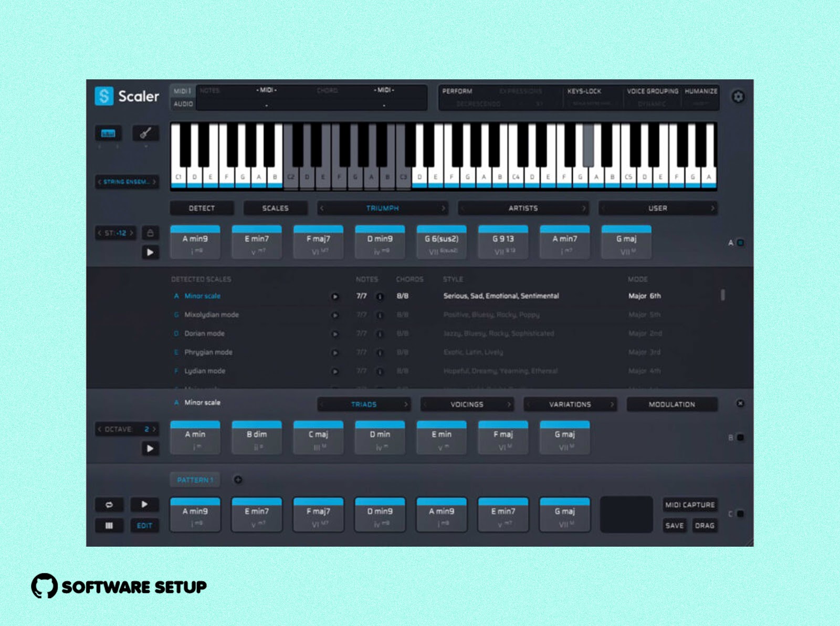The height and width of the screenshot is (626, 840).
Task: Open the USER chord sets dropdown
Action: click(658, 208)
